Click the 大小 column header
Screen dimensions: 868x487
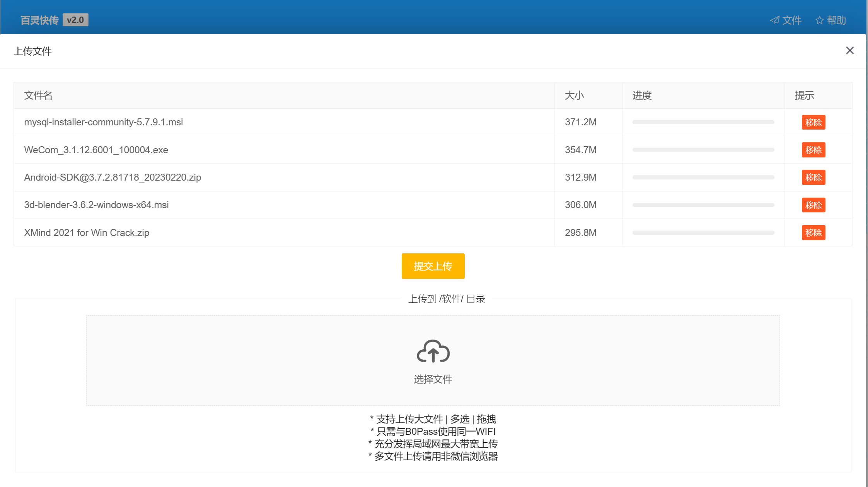click(574, 96)
